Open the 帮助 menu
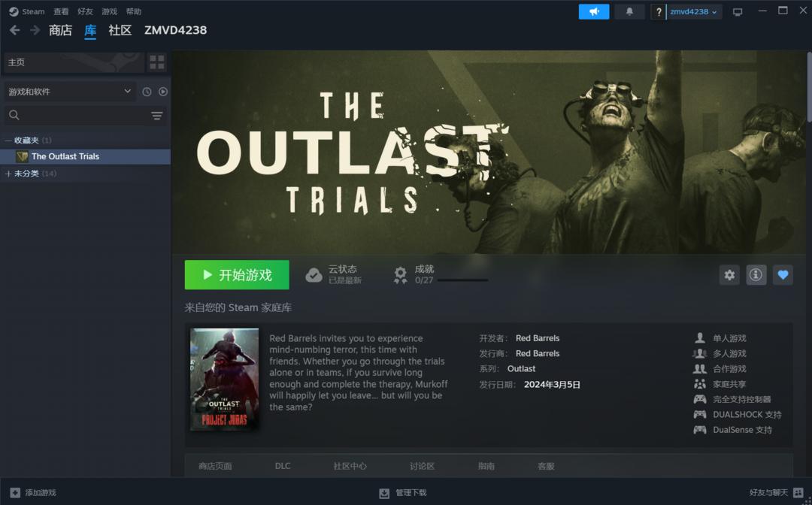The image size is (812, 505). click(134, 11)
